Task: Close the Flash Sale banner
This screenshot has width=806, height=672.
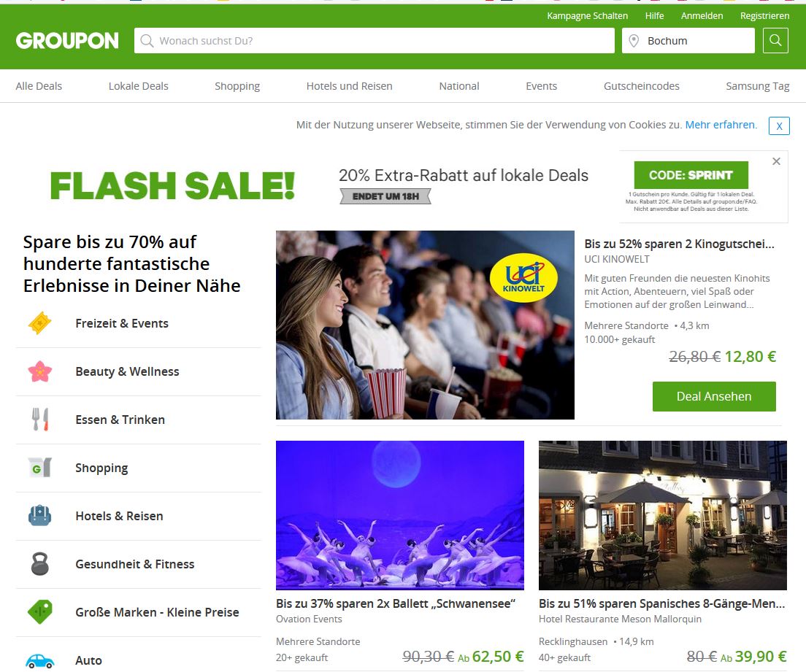Action: pyautogui.click(x=776, y=161)
